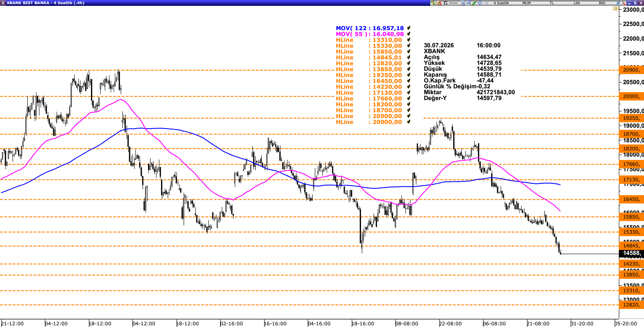This screenshot has height=327, width=644.
Task: Toggle the MOV(55) indicator checkmark
Action: pyautogui.click(x=408, y=34)
